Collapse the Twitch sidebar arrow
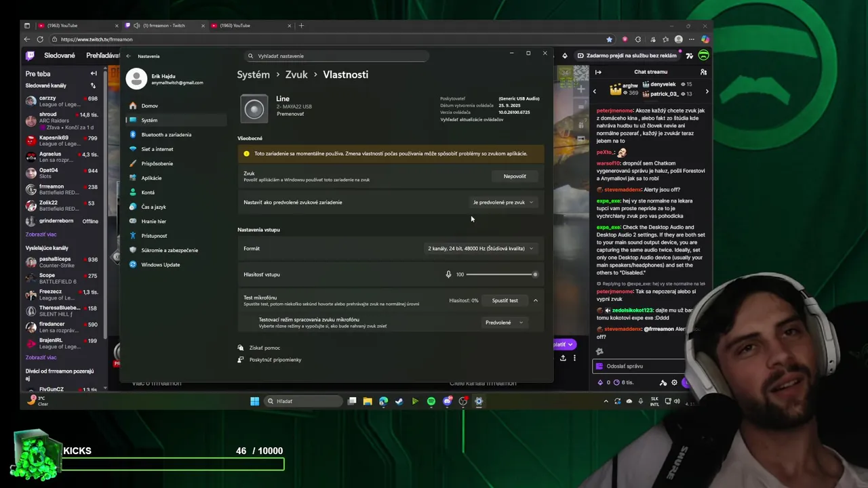868x488 pixels. coord(94,73)
